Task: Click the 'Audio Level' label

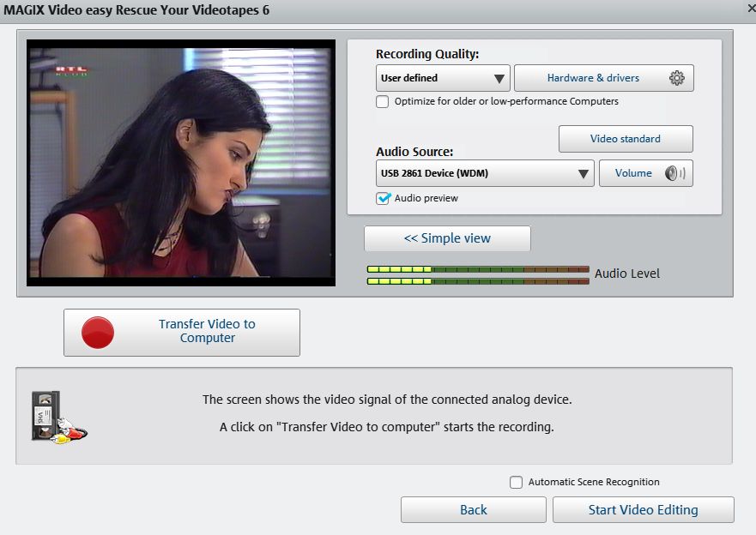Action: click(x=626, y=274)
